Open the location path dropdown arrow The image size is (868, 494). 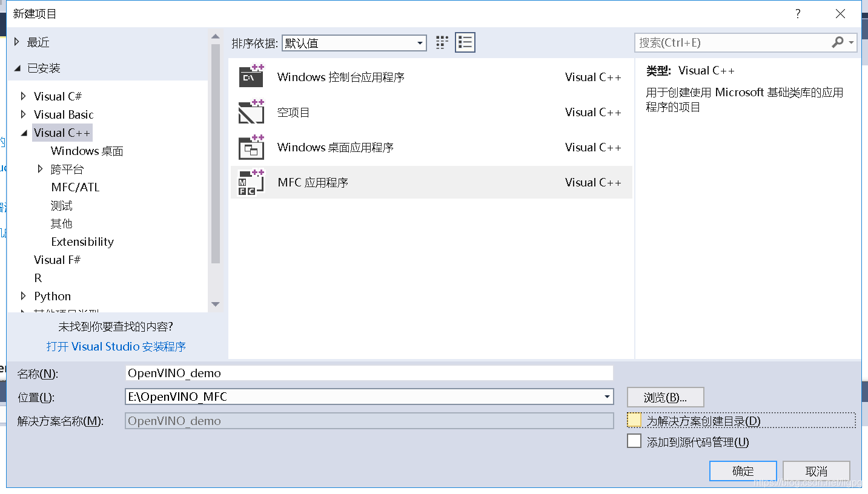click(607, 397)
